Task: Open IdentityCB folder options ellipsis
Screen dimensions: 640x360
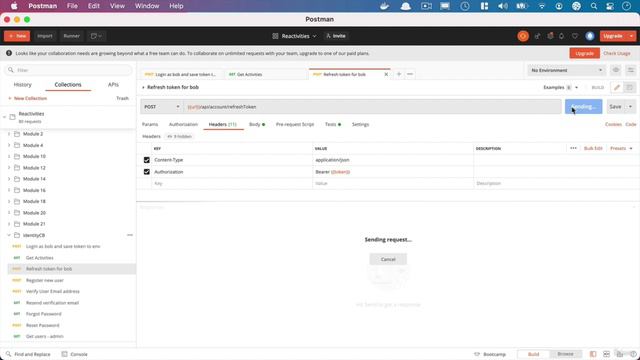Action: 130,235
